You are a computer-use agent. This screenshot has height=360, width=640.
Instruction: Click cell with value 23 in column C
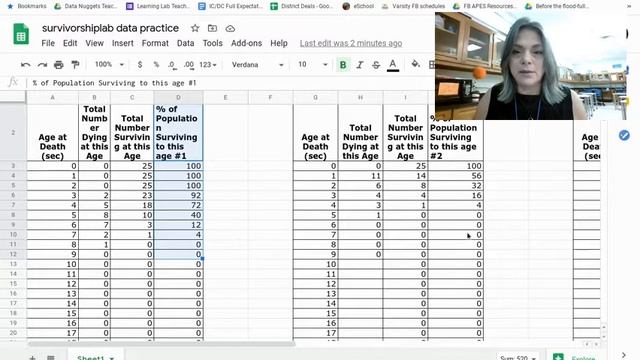click(132, 195)
